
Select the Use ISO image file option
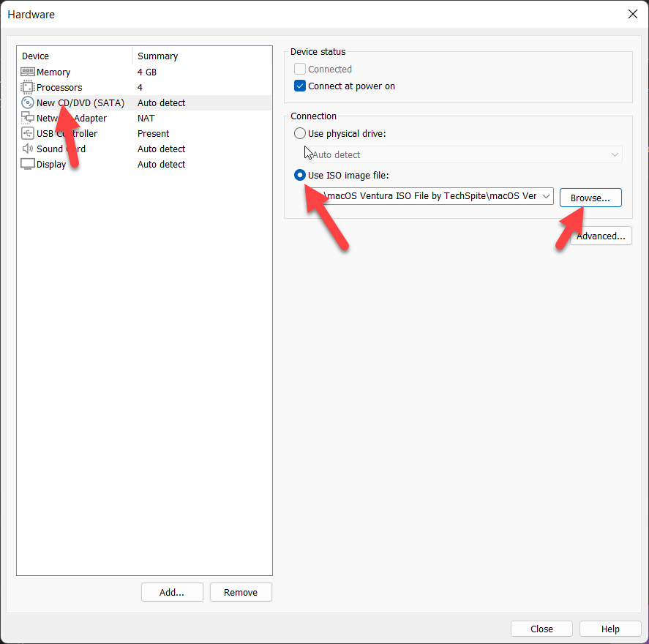tap(300, 175)
